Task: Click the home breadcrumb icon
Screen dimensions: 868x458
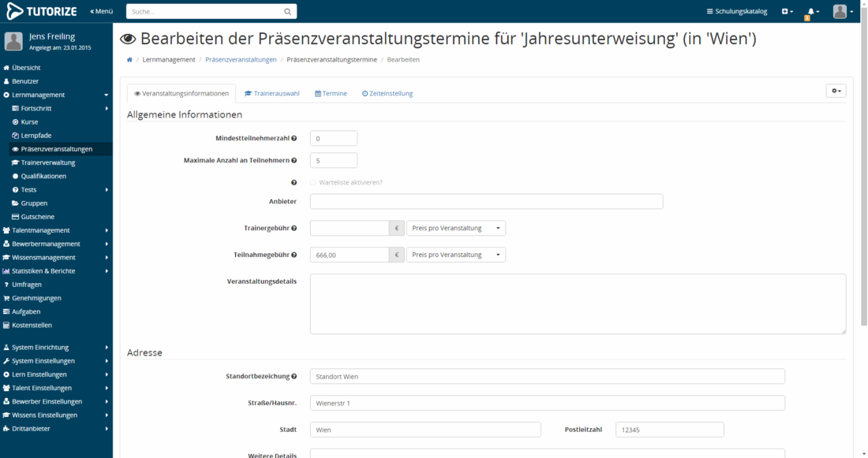Action: [129, 60]
